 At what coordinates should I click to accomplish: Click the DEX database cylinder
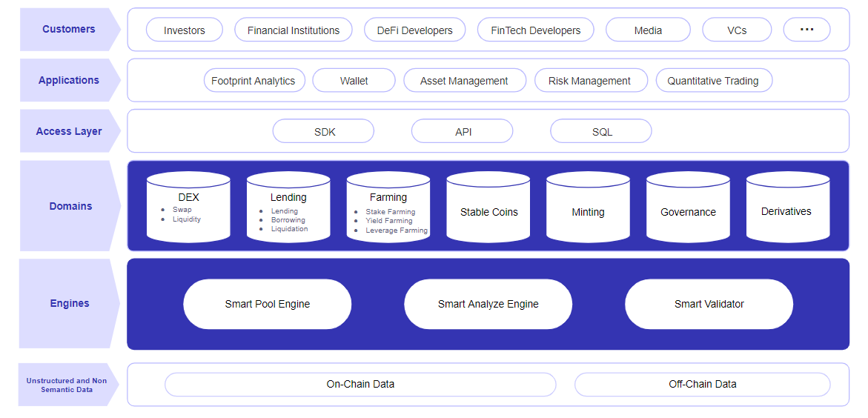coord(189,207)
